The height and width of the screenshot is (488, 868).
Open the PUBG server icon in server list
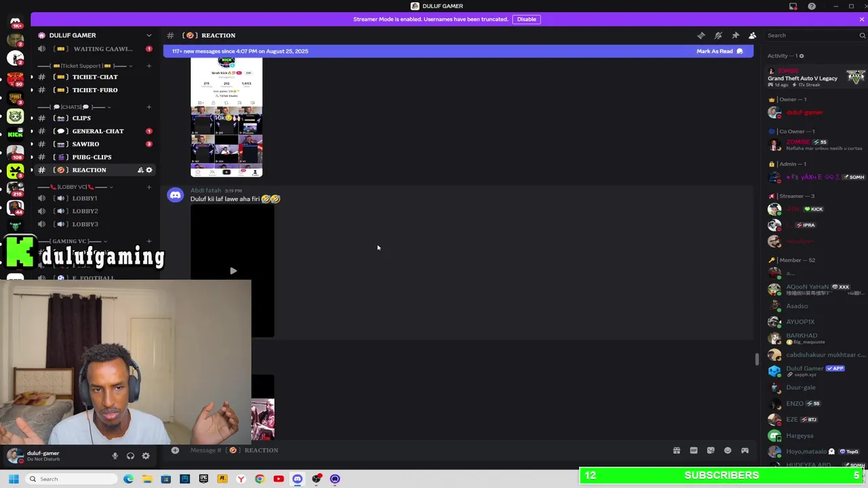(15, 98)
